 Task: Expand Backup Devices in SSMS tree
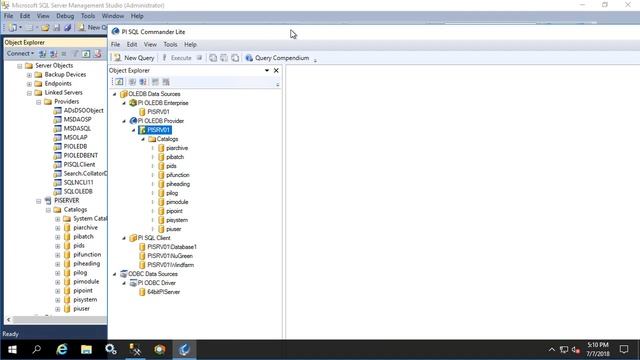tap(29, 75)
